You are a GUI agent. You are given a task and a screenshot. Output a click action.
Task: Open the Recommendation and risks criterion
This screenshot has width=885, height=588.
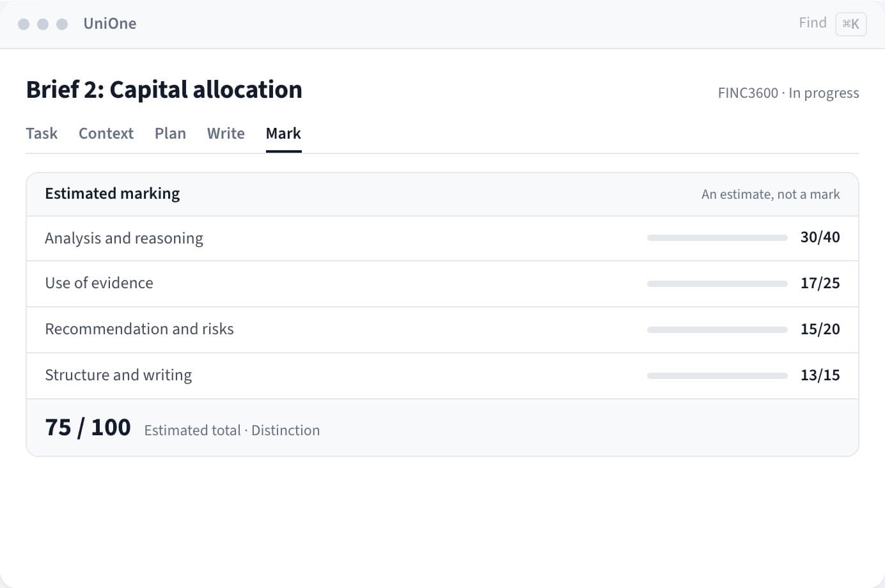point(442,330)
